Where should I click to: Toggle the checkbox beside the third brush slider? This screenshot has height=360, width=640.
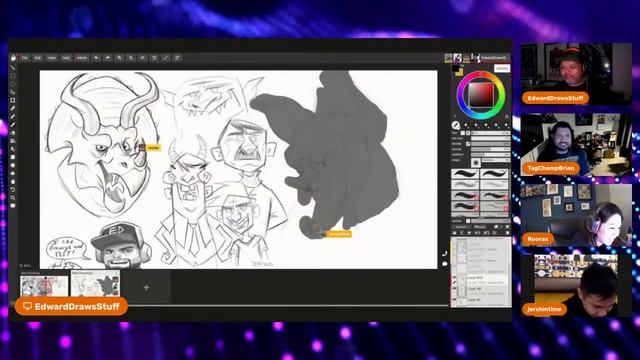click(x=468, y=144)
